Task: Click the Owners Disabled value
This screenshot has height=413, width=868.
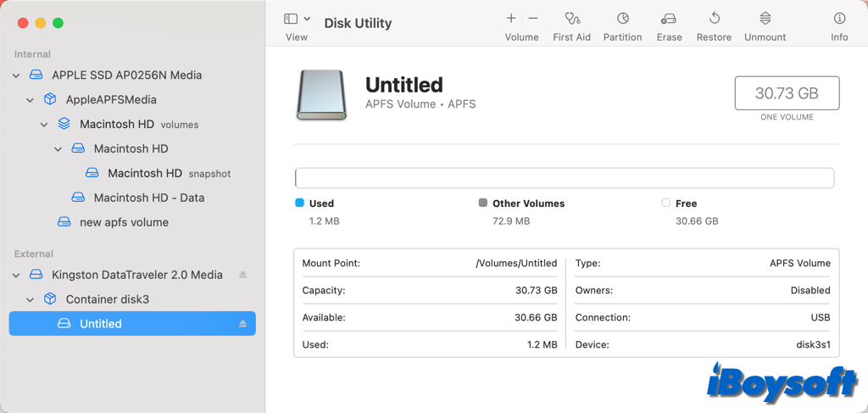Action: (810, 290)
